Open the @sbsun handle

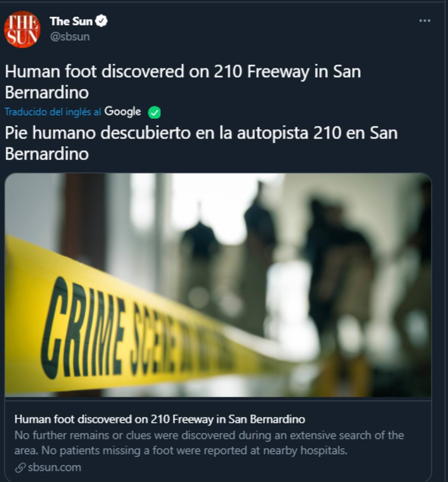(x=70, y=37)
